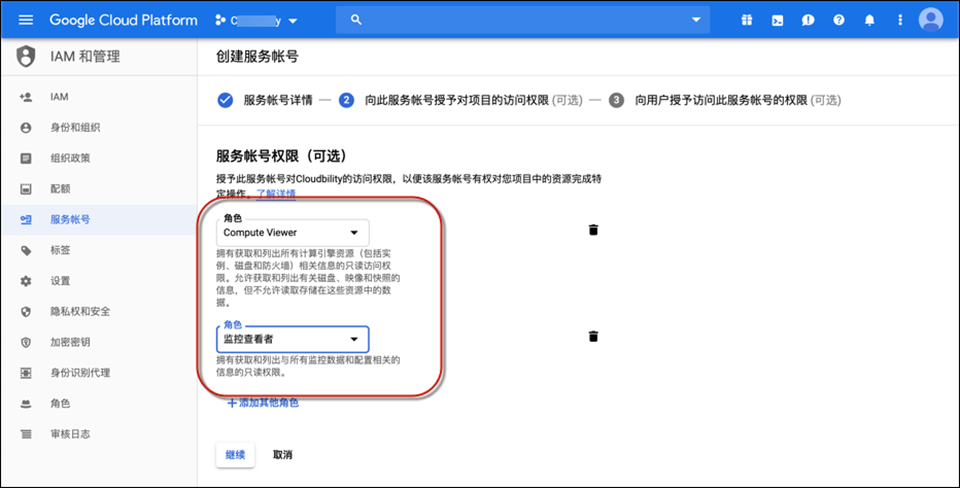Click 添加其他角色 link
Viewport: 960px width, 488px height.
pyautogui.click(x=263, y=403)
